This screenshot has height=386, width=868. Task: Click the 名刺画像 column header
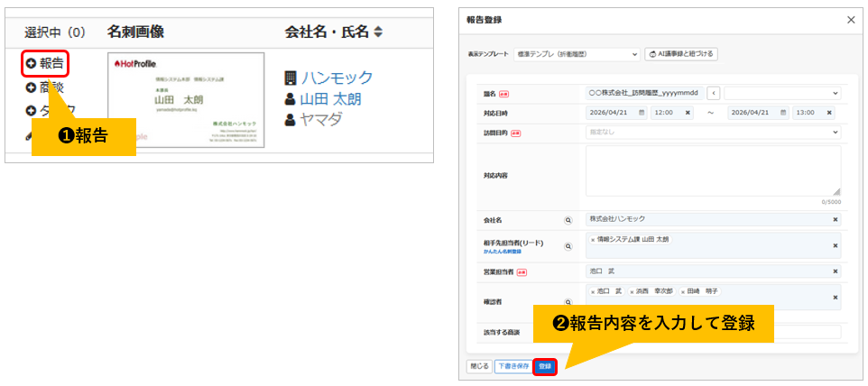pos(135,32)
